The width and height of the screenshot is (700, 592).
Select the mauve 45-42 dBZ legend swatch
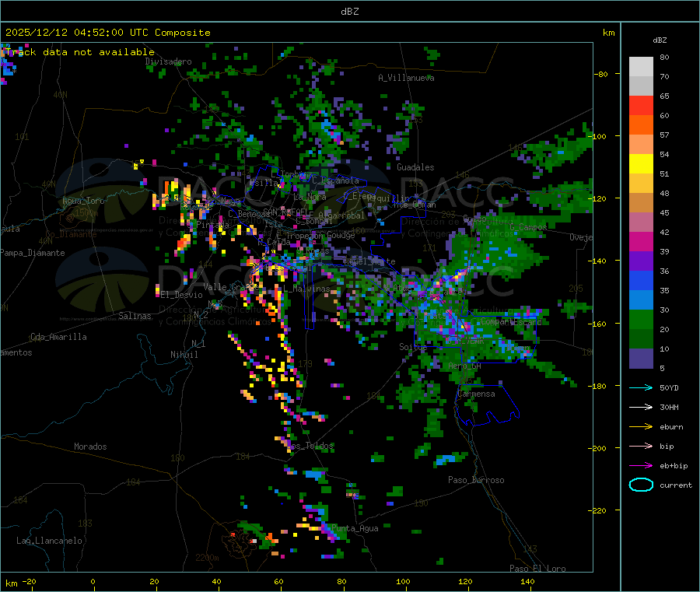point(641,222)
